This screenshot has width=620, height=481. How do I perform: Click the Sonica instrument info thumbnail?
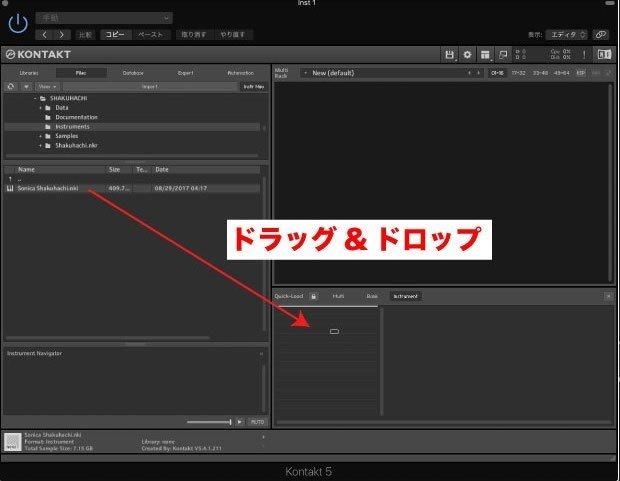coord(13,442)
